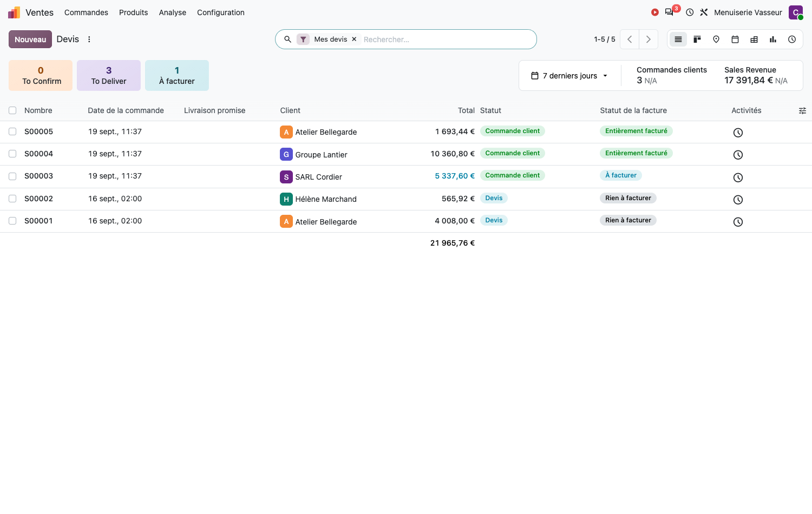The image size is (812, 514).
Task: Open the Commandes menu
Action: click(x=86, y=12)
